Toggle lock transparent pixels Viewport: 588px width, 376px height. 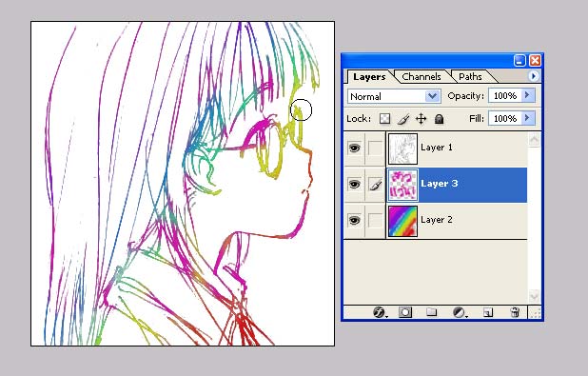tap(384, 119)
